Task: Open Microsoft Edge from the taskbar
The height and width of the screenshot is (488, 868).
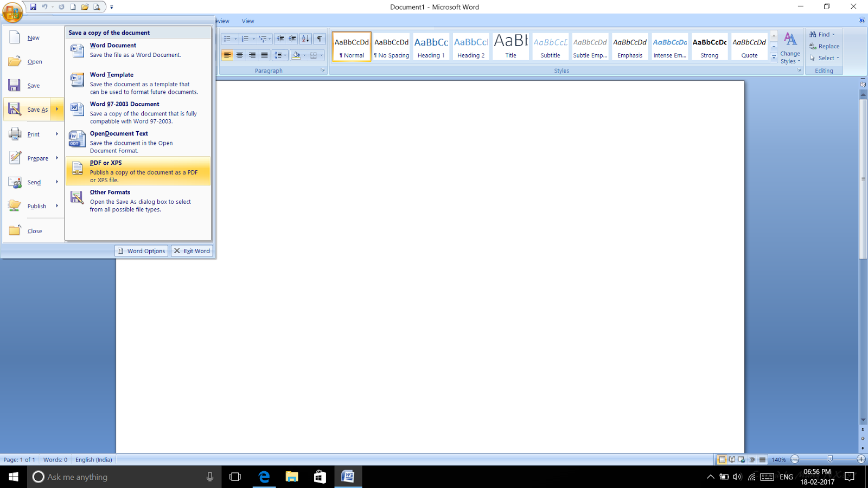Action: [264, 477]
